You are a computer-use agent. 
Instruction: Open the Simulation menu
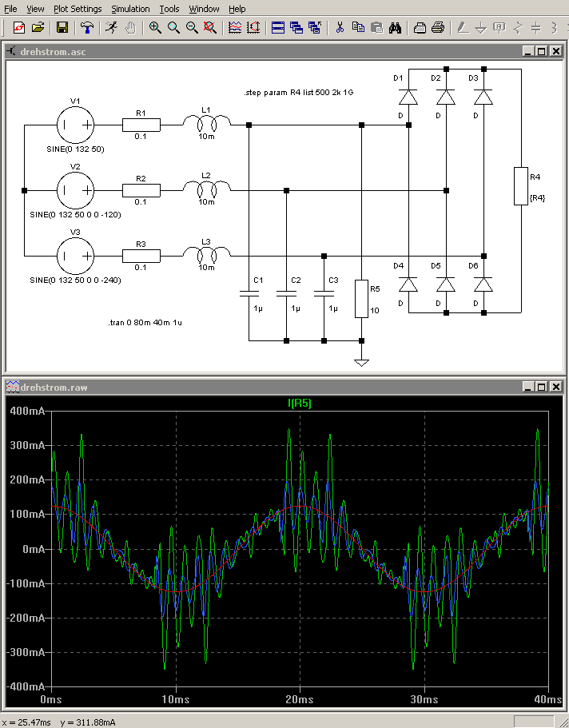[130, 9]
